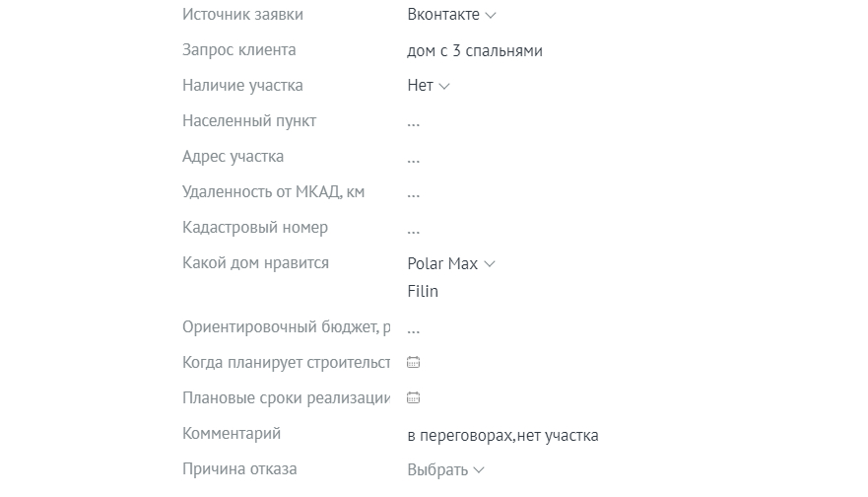Click the Причина отказа label
868x497 pixels.
(x=239, y=469)
